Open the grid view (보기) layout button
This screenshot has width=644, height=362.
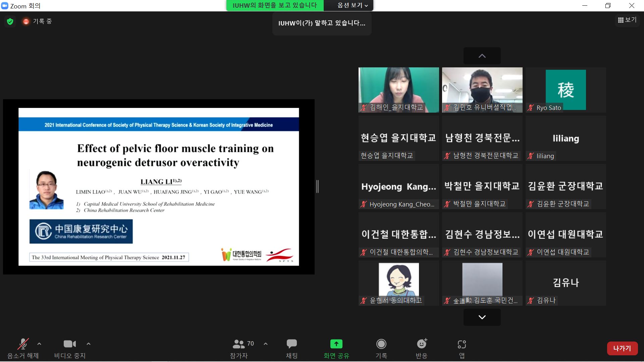(x=627, y=20)
